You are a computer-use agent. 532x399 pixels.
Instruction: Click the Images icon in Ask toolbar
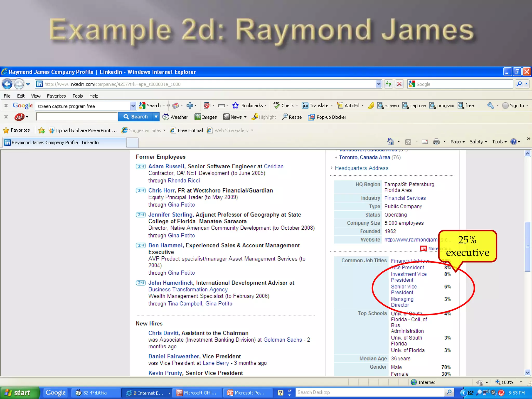pyautogui.click(x=198, y=117)
